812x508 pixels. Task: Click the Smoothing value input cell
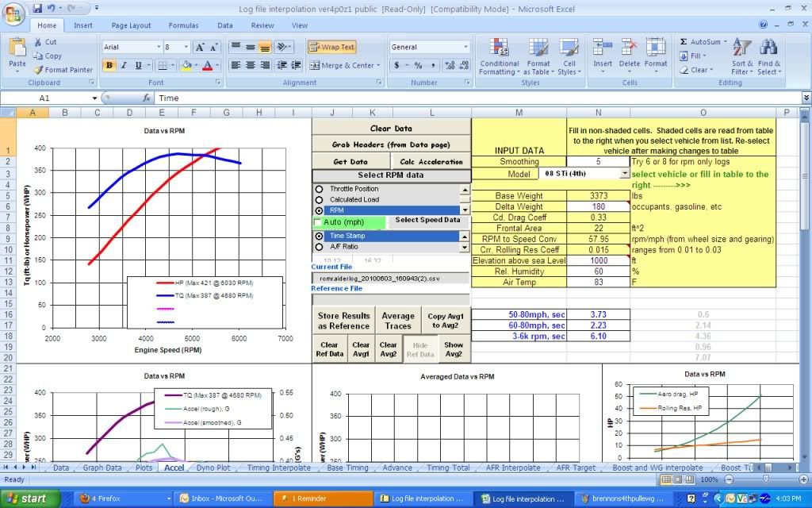[x=598, y=161]
